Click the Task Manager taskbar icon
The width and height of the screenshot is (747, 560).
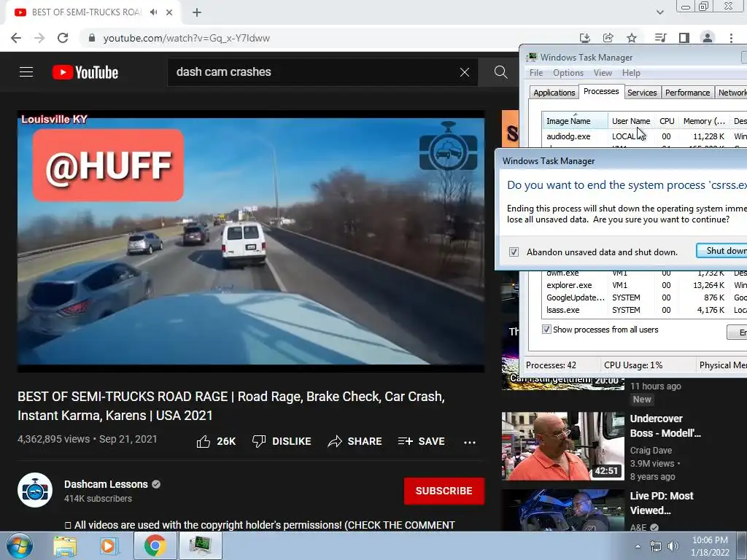[200, 545]
